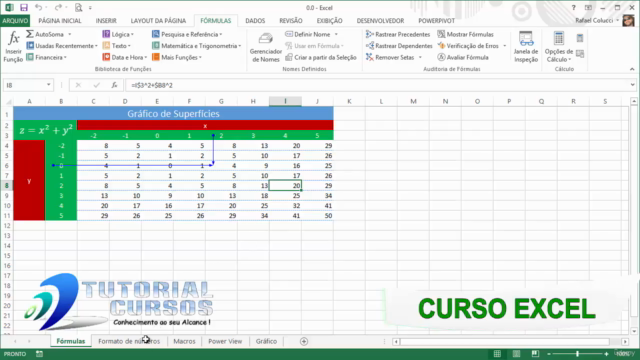Click Rastrear Precedentes
Image resolution: width=640 pixels, height=360 pixels.
point(398,34)
